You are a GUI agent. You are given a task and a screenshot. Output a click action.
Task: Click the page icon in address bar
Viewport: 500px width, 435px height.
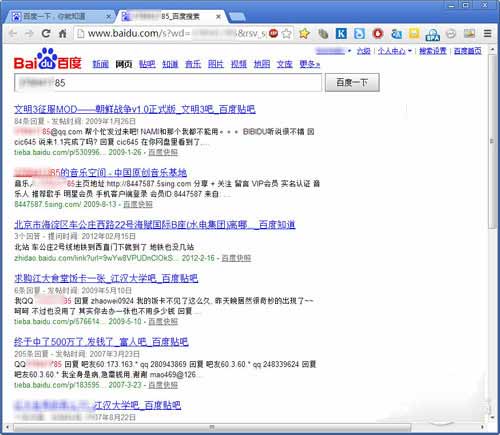coord(80,33)
